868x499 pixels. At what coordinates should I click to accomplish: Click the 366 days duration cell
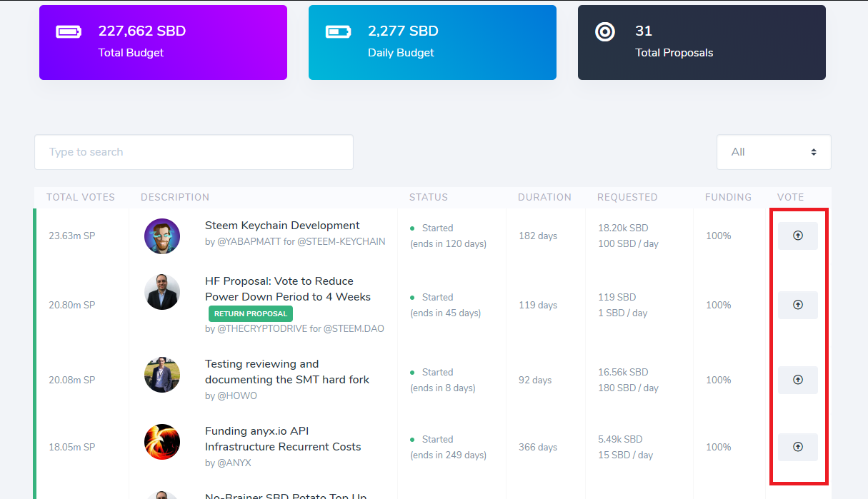click(538, 447)
